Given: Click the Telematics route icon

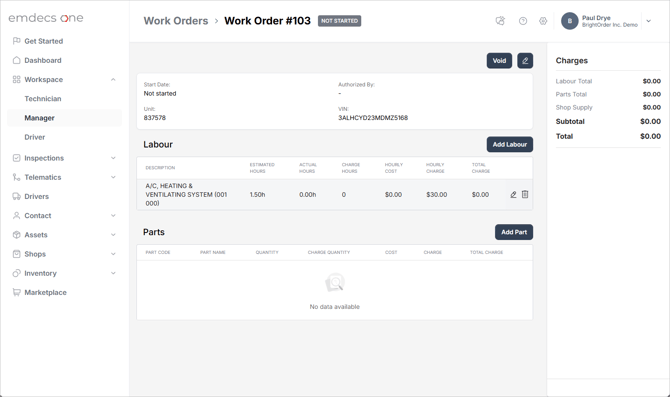Looking at the screenshot, I should (16, 177).
